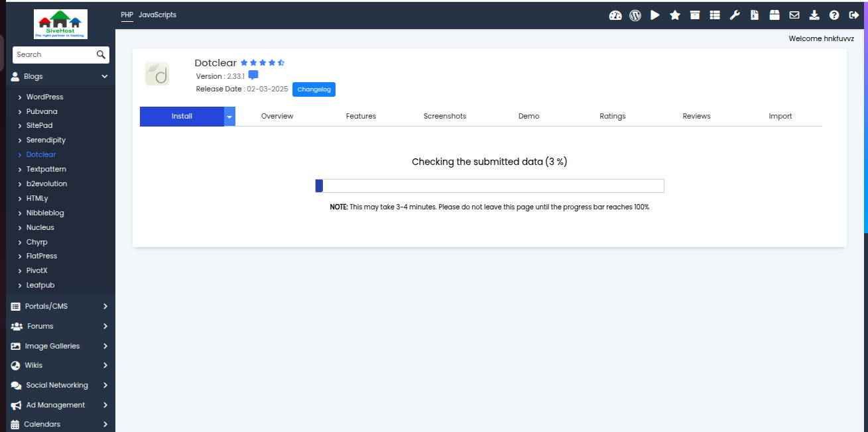
Task: Open Serendipity in Blogs list
Action: pos(46,140)
